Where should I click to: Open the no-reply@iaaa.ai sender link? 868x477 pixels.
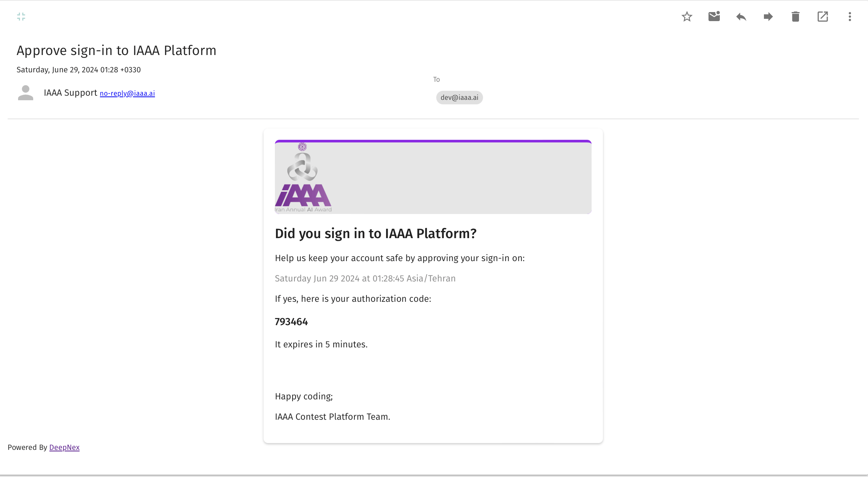(x=127, y=93)
